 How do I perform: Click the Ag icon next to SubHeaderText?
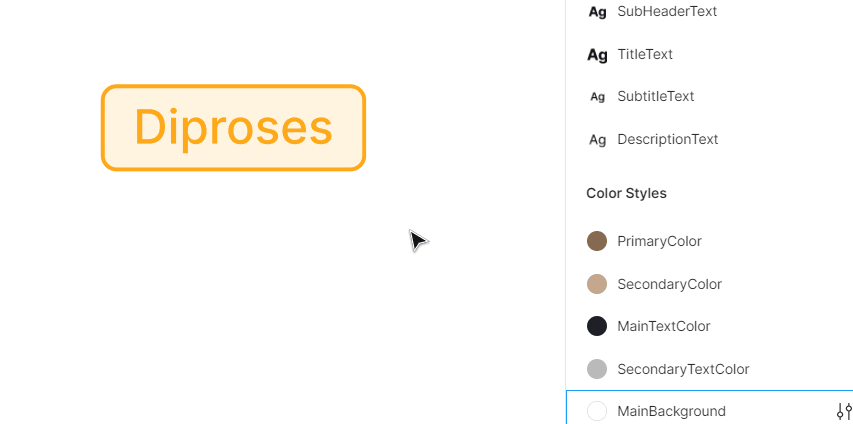[x=597, y=12]
